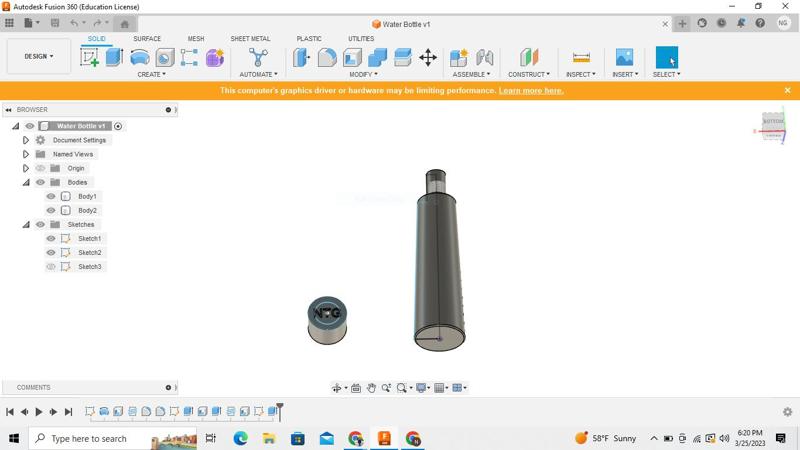800x450 pixels.
Task: Click the Offset Plane construct icon
Action: (529, 57)
